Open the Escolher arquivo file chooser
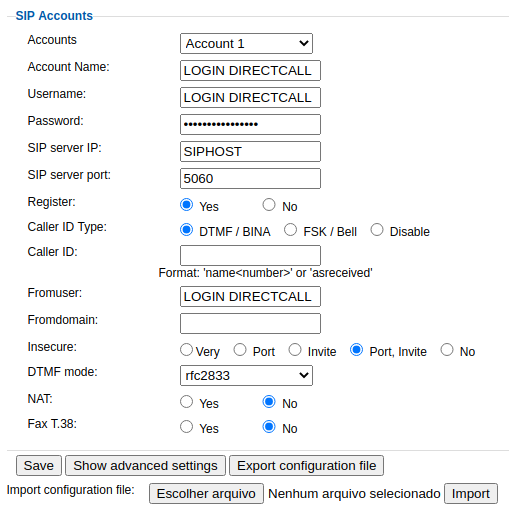 tap(206, 493)
